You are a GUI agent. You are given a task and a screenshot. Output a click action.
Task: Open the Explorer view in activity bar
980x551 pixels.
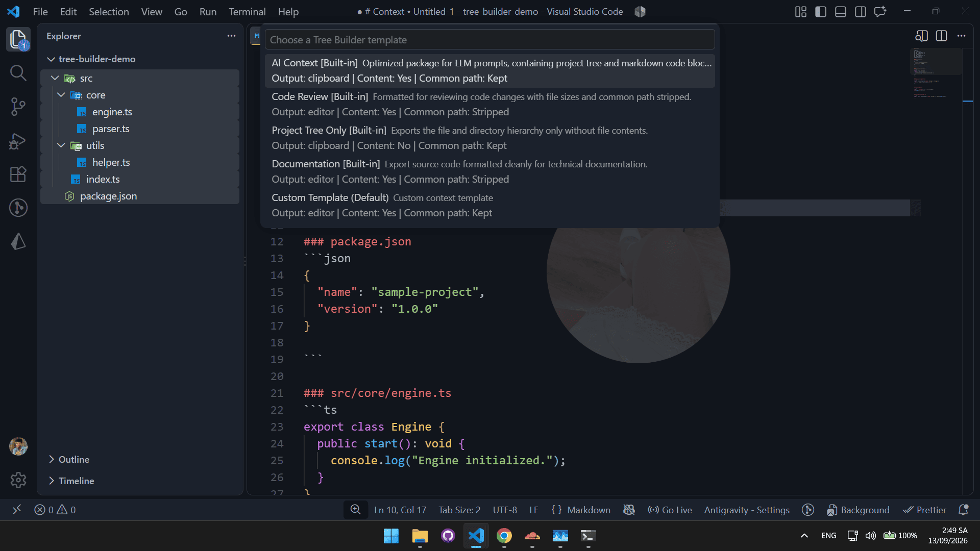pos(18,39)
